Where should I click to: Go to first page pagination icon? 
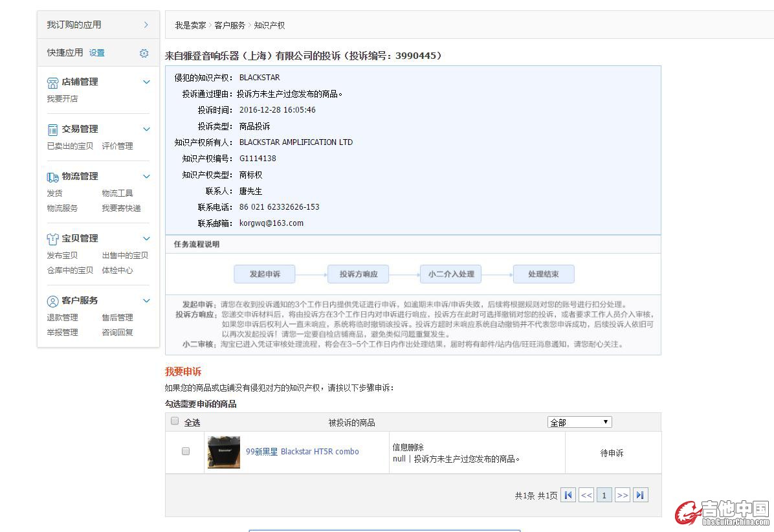568,495
